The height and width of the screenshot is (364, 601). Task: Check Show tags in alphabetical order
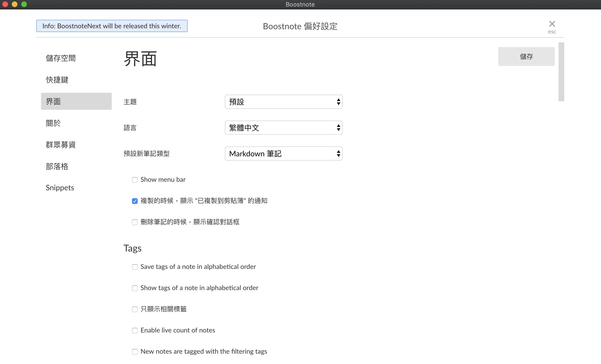point(135,288)
